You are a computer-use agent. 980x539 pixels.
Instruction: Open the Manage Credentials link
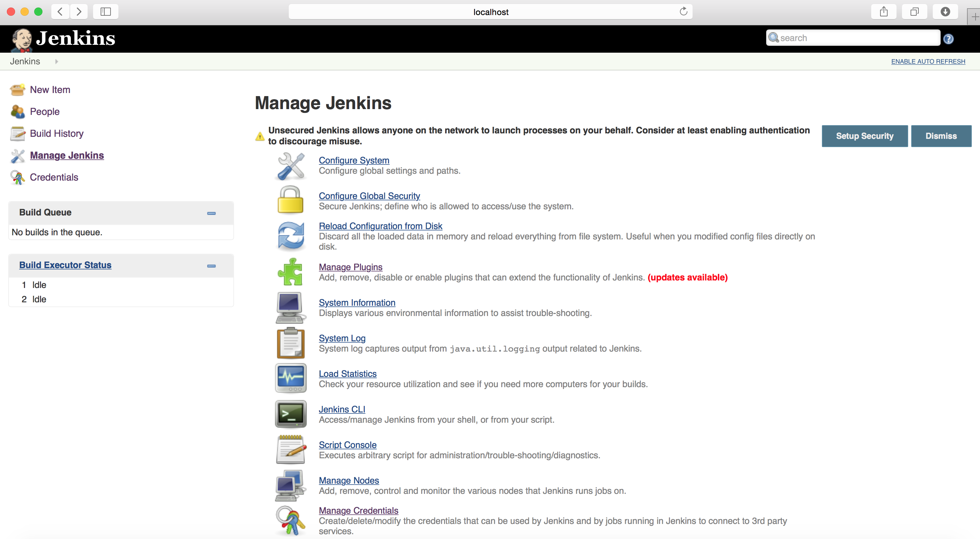click(358, 511)
